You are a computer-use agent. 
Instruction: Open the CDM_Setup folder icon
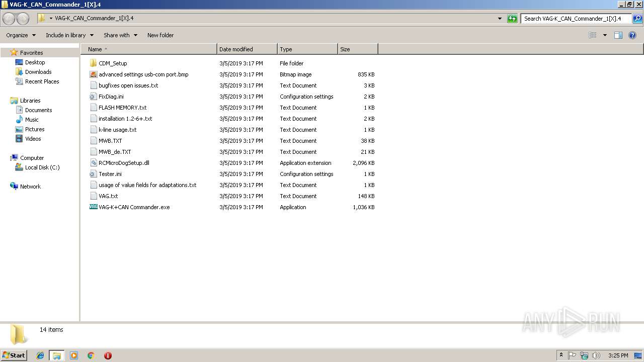tap(93, 63)
